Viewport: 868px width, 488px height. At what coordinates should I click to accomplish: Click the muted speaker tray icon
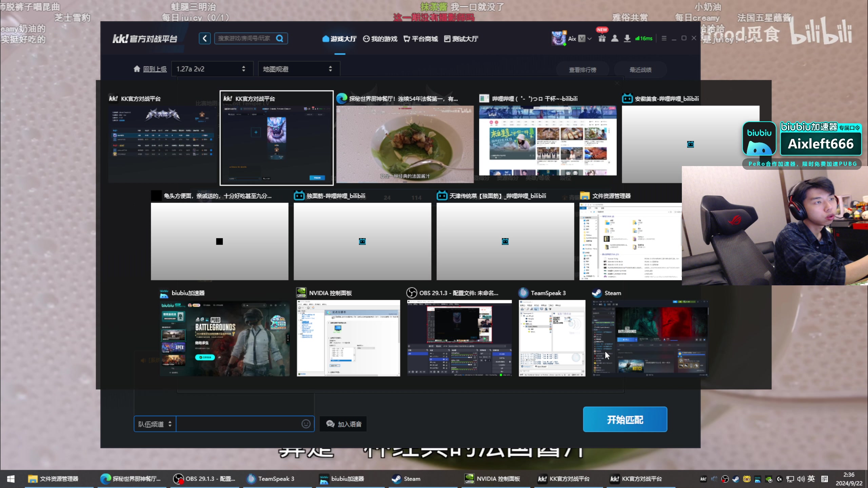click(714, 479)
